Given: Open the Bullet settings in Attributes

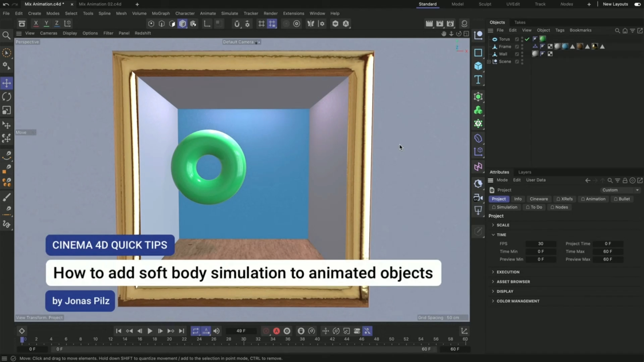Looking at the screenshot, I should pyautogui.click(x=622, y=199).
